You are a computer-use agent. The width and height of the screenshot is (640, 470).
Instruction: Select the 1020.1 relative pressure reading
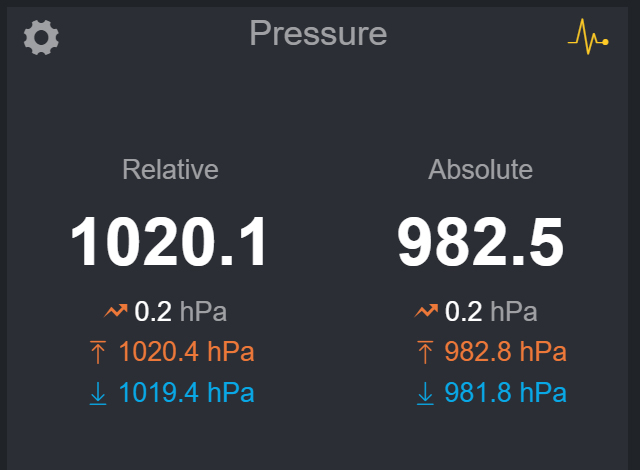coord(169,242)
